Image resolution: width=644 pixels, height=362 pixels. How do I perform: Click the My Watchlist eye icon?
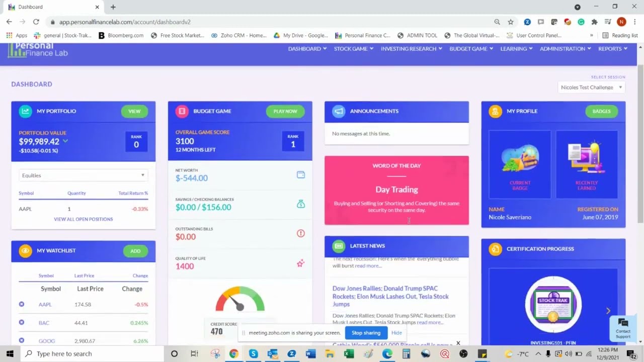[x=25, y=250]
